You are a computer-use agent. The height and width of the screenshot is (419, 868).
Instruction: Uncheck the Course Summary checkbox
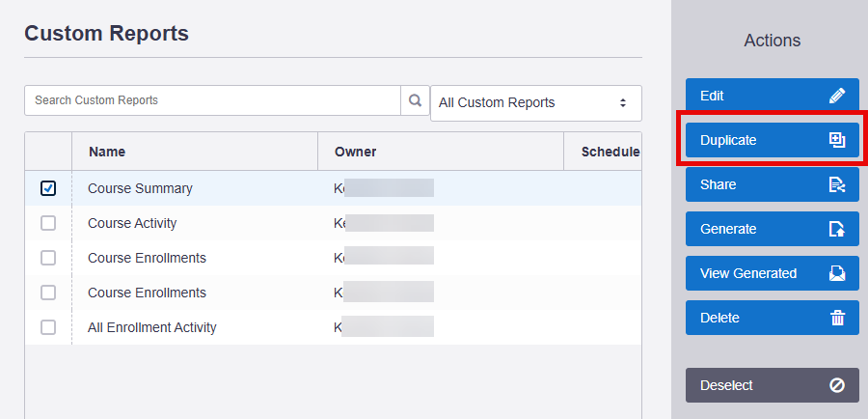[x=48, y=188]
